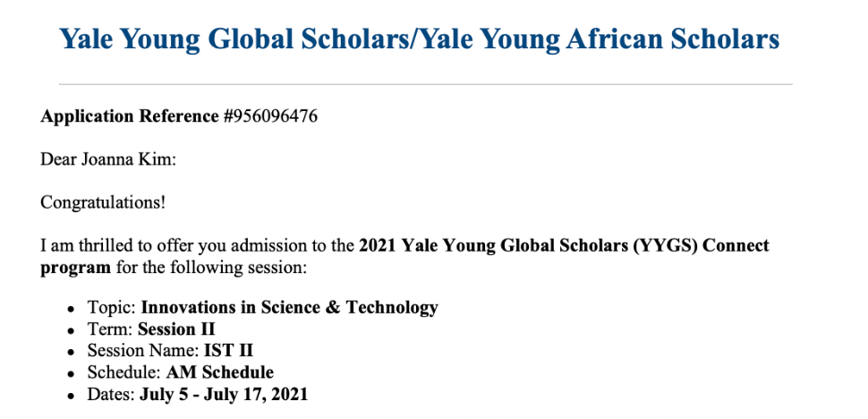868x419 pixels.
Task: Click the bullet point beside Dates
Action: (71, 395)
